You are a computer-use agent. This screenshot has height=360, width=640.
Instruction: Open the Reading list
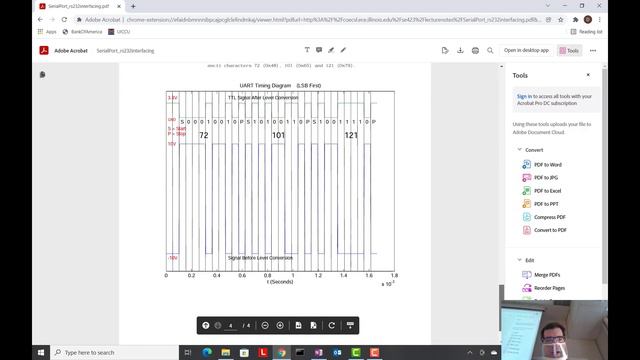586,31
